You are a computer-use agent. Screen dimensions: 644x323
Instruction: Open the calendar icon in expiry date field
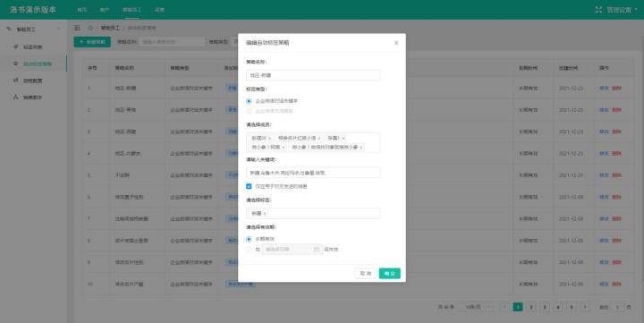tap(317, 250)
